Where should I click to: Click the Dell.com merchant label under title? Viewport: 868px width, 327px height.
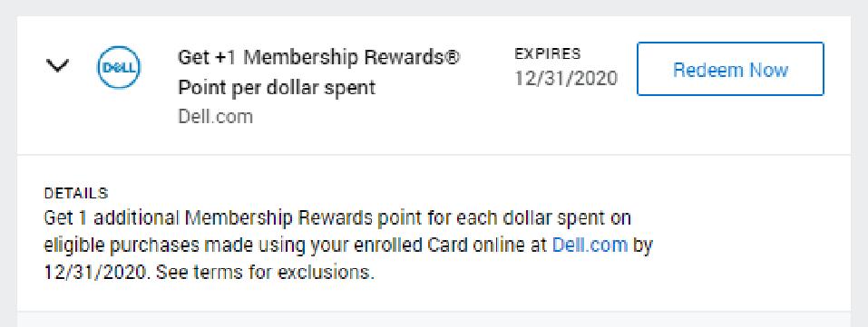coord(215,117)
